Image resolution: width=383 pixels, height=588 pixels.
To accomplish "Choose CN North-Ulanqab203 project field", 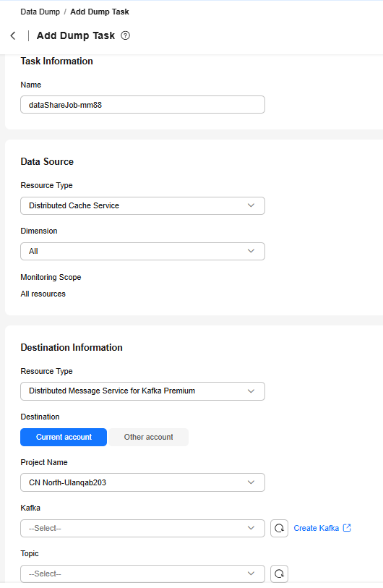I will pyautogui.click(x=142, y=482).
